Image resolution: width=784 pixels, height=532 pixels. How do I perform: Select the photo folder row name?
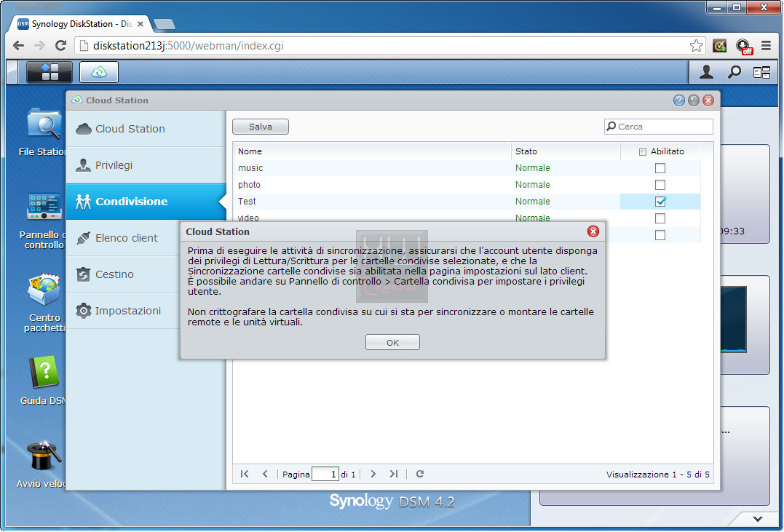click(x=249, y=185)
